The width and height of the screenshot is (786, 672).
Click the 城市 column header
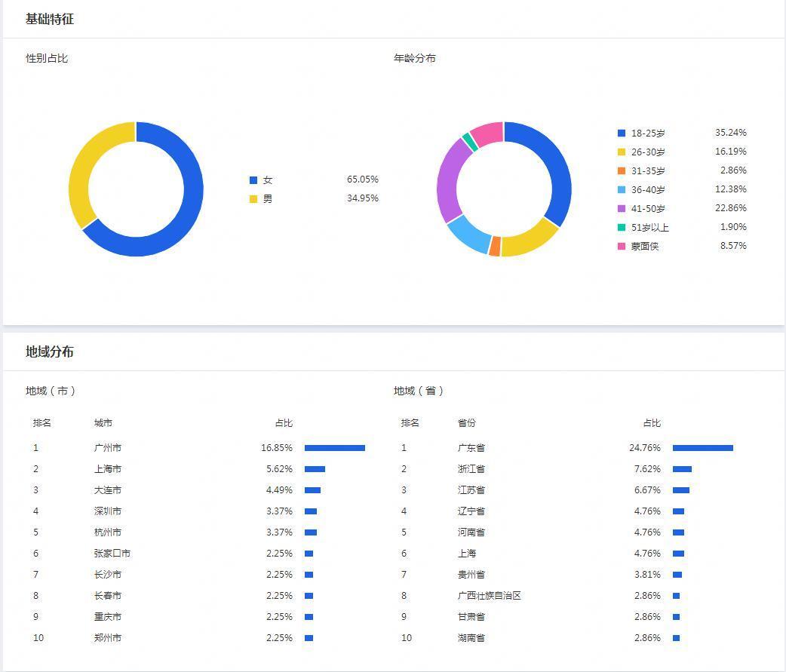pos(103,423)
